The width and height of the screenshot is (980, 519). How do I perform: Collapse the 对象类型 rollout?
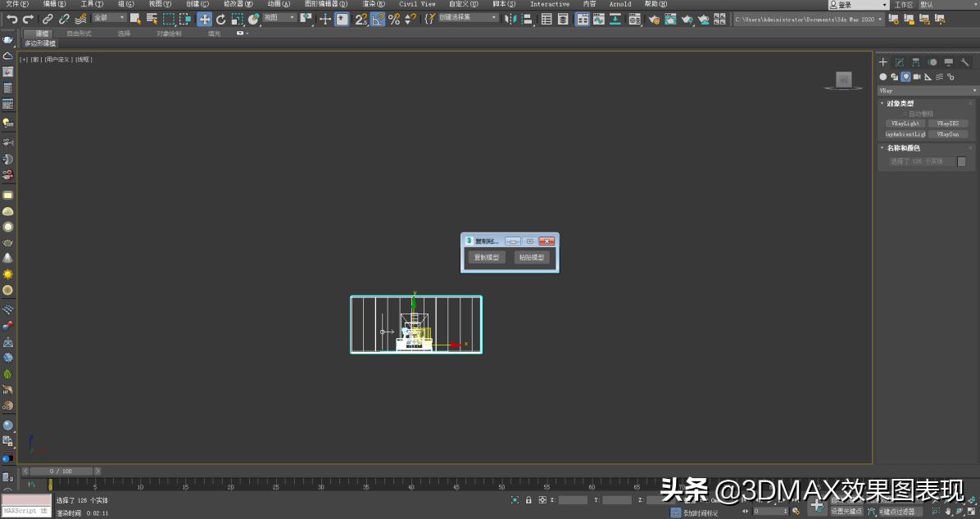pyautogui.click(x=883, y=102)
